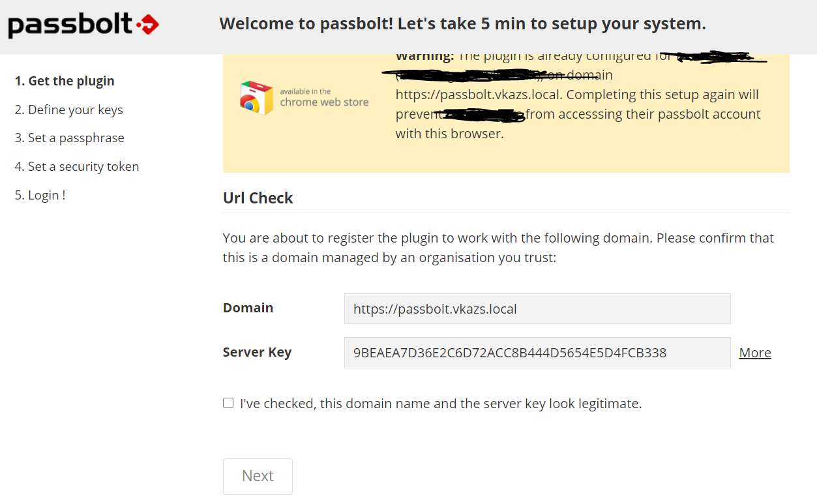Screen dimensions: 817x504
Task: Select step 5 Login !
Action: pos(40,195)
